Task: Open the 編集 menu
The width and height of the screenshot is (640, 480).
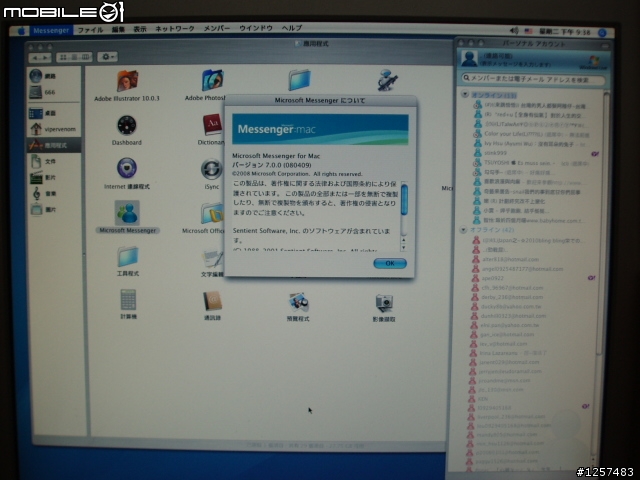Action: [x=118, y=29]
